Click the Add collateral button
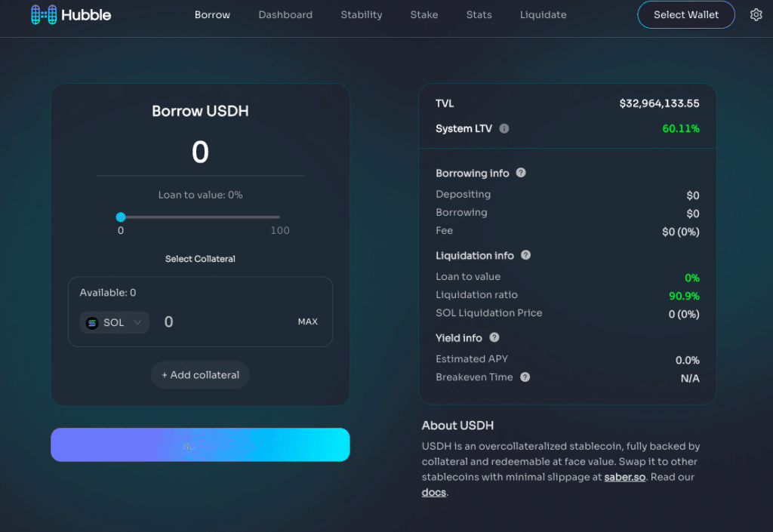 point(200,375)
